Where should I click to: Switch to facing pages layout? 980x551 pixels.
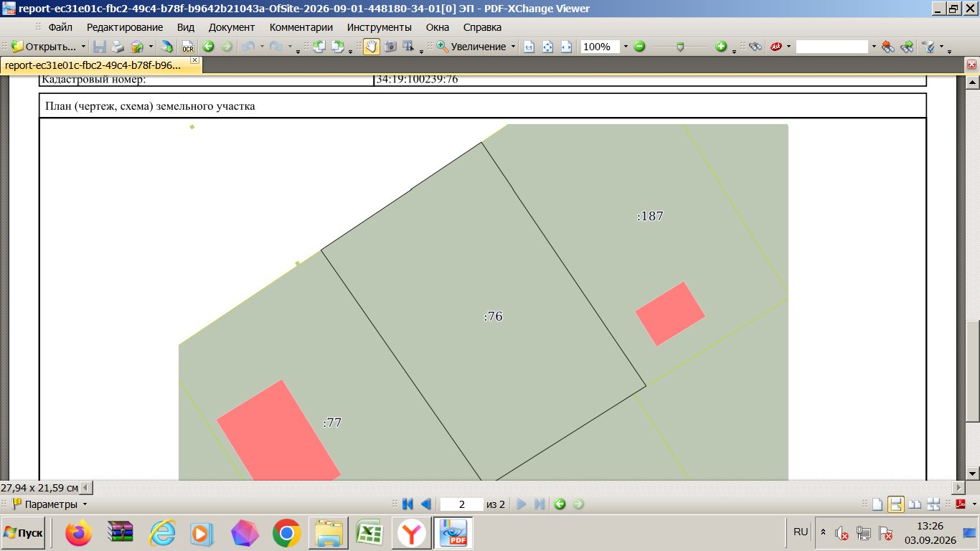click(915, 504)
